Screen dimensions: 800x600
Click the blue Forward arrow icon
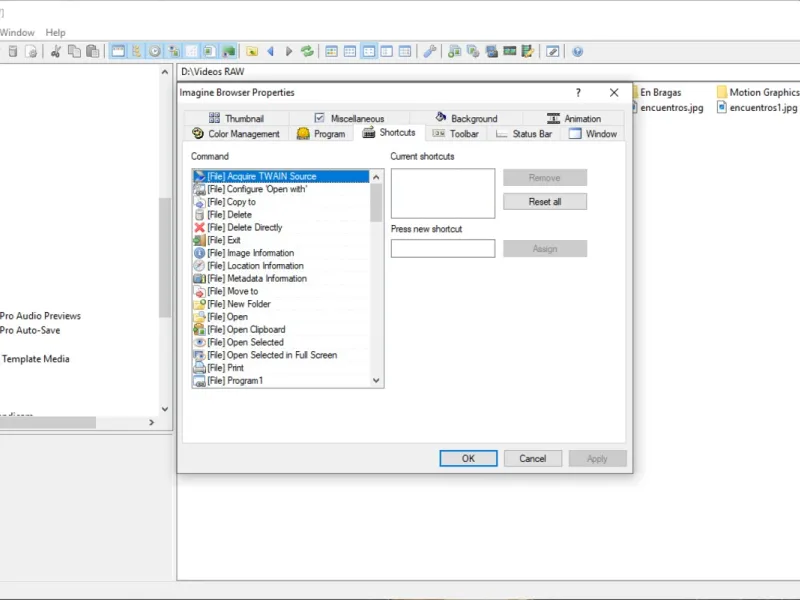[289, 52]
